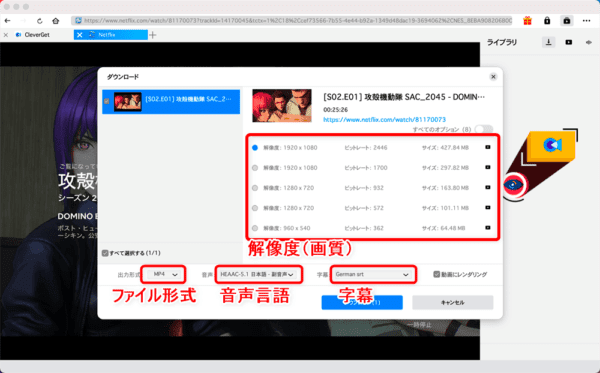Click the blue download button

362,302
